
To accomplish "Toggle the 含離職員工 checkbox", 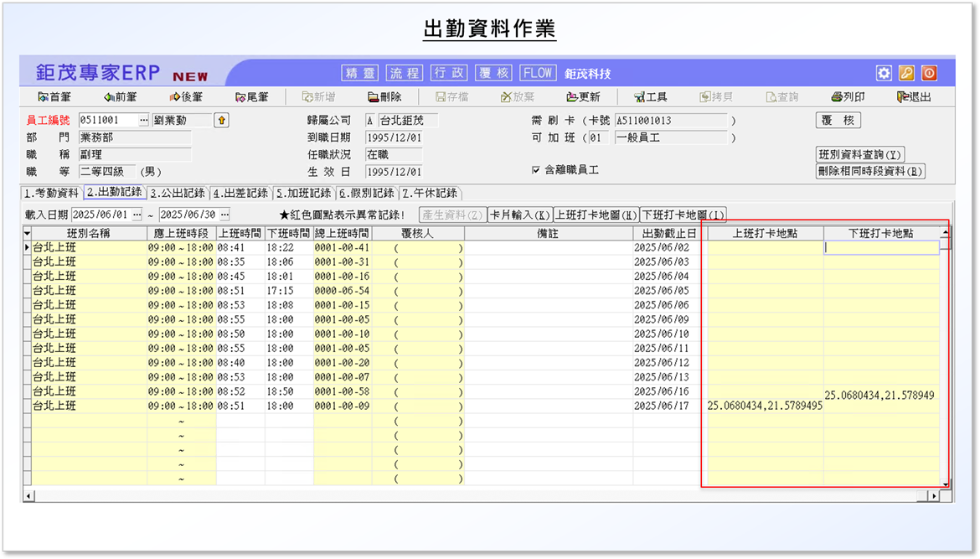I will [x=536, y=170].
